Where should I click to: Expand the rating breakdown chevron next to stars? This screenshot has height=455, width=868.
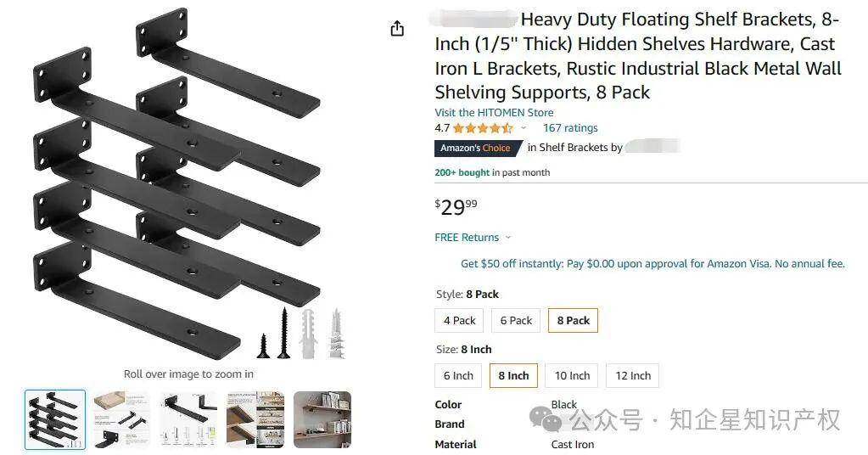pyautogui.click(x=524, y=128)
